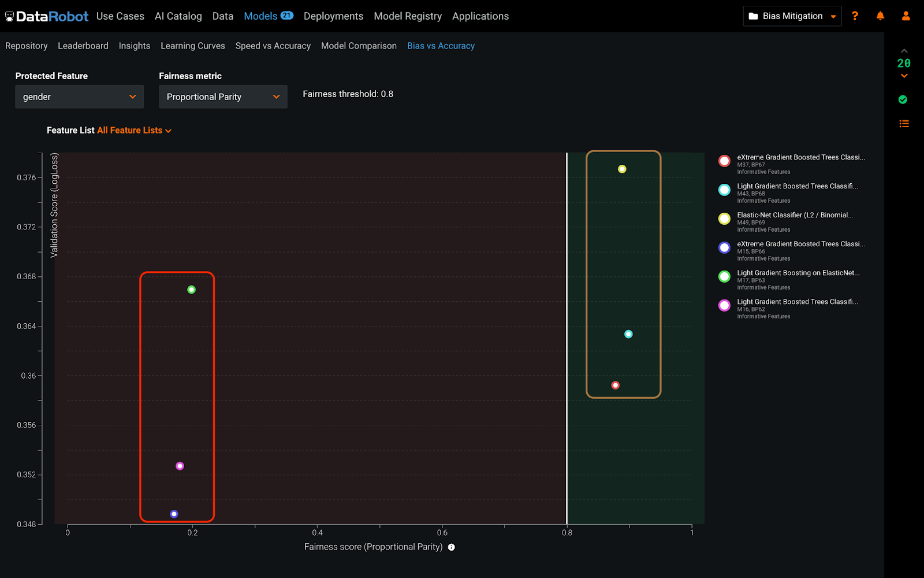Click the blue legend swatch for model M15

point(724,247)
